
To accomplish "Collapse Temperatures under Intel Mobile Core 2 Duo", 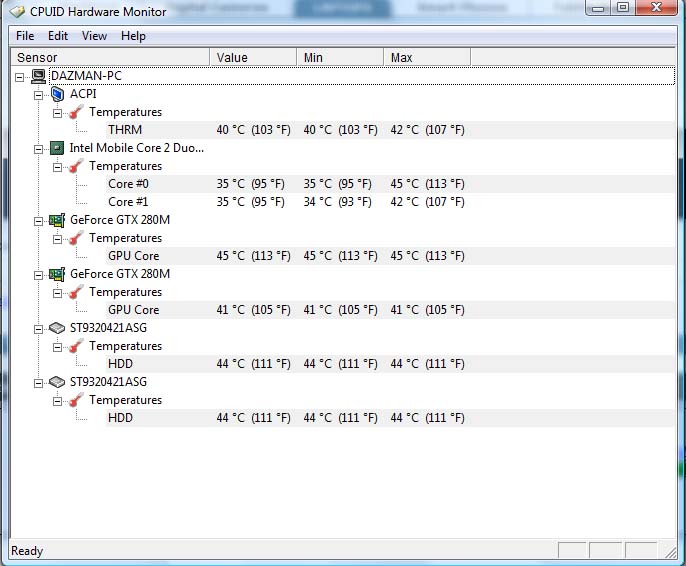I will click(x=57, y=168).
